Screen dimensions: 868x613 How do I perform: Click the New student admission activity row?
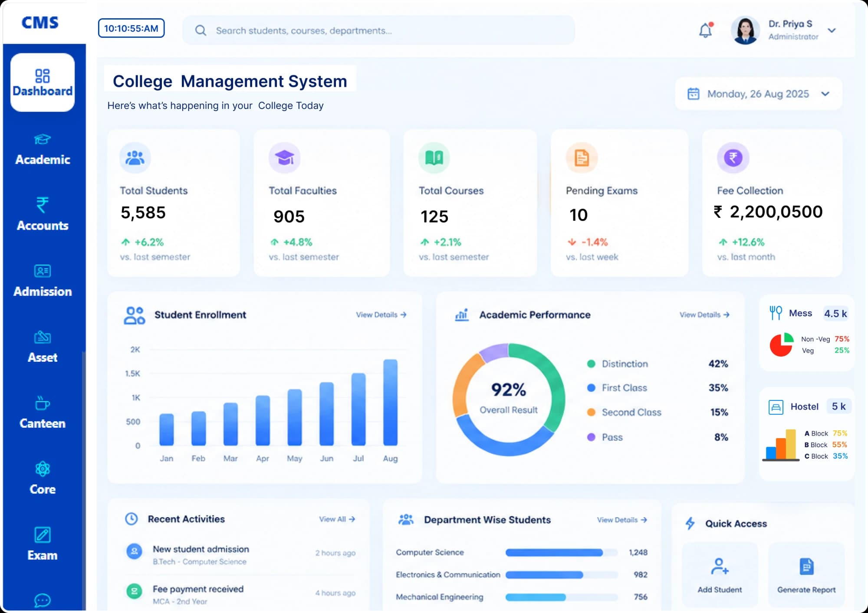point(241,554)
